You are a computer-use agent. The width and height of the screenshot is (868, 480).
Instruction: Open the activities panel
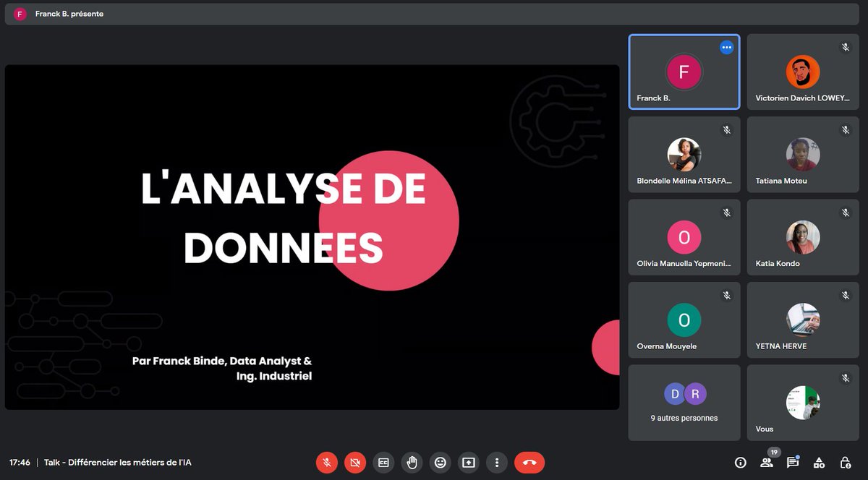(x=819, y=463)
